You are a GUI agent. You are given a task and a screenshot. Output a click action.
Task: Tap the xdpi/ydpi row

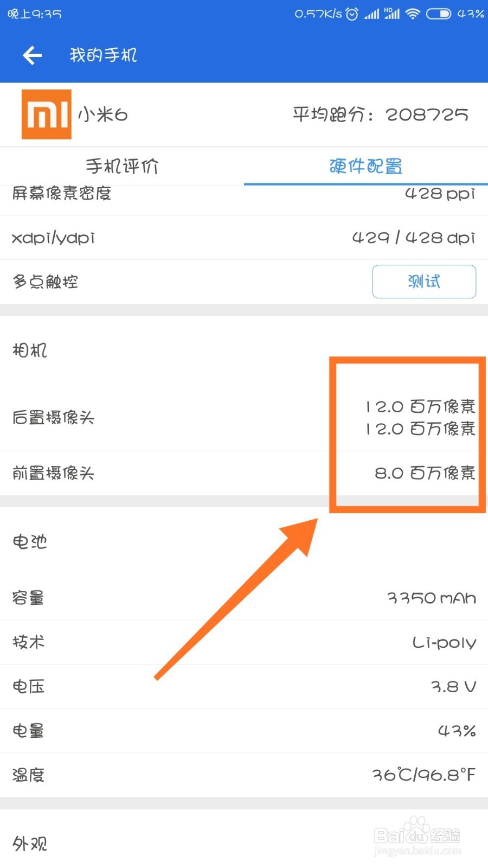244,238
